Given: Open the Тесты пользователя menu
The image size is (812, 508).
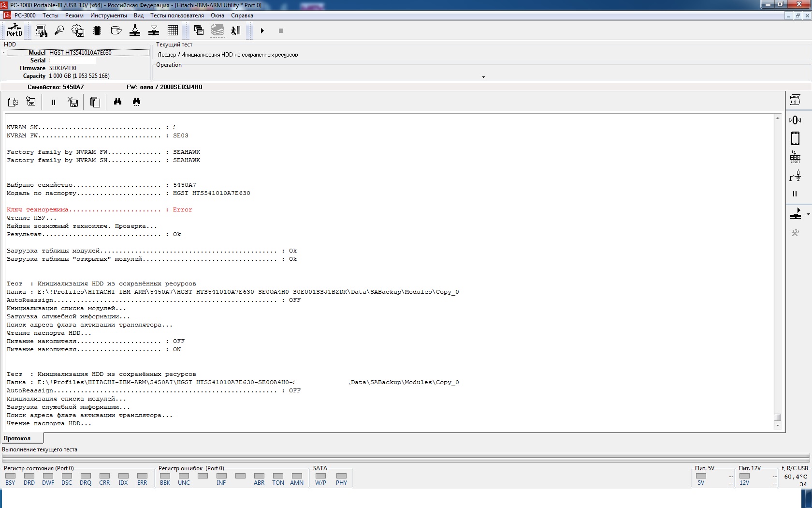Looking at the screenshot, I should [x=177, y=15].
